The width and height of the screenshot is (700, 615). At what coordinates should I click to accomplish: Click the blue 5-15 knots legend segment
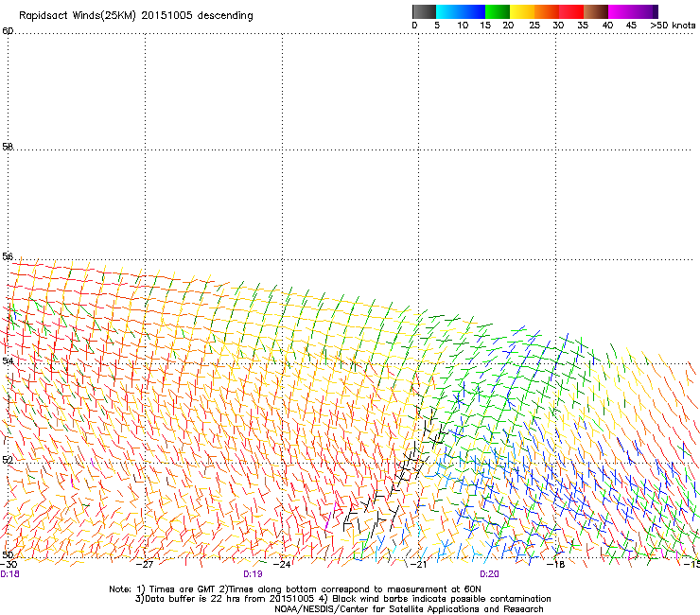pyautogui.click(x=461, y=11)
